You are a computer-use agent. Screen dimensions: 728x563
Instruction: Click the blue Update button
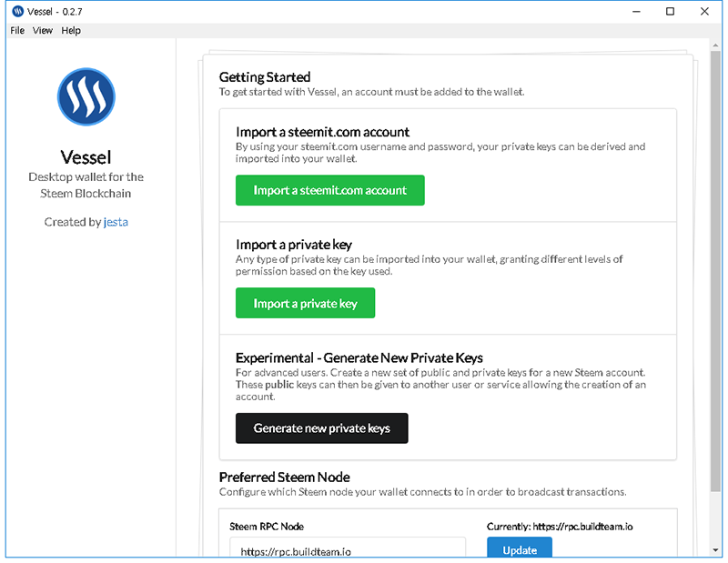point(520,548)
